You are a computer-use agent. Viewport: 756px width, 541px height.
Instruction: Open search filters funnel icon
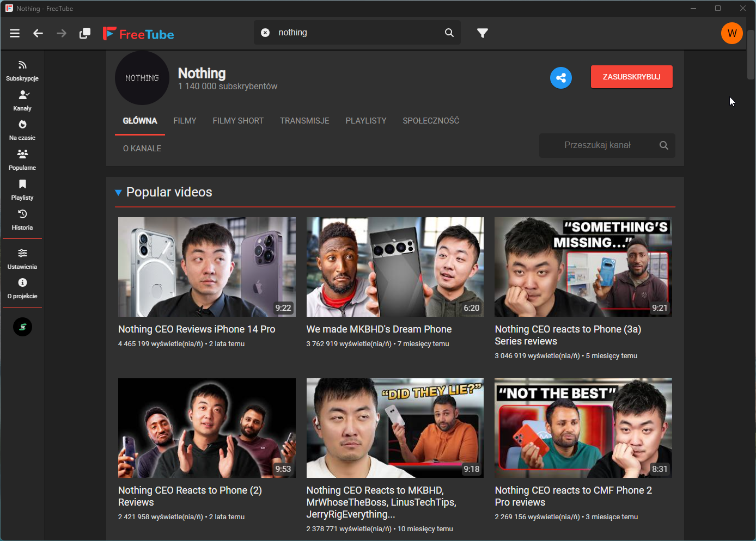[x=482, y=33]
